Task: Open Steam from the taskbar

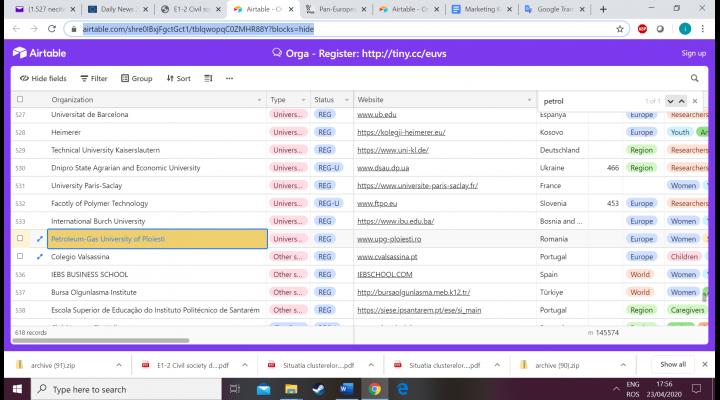Action: click(319, 389)
